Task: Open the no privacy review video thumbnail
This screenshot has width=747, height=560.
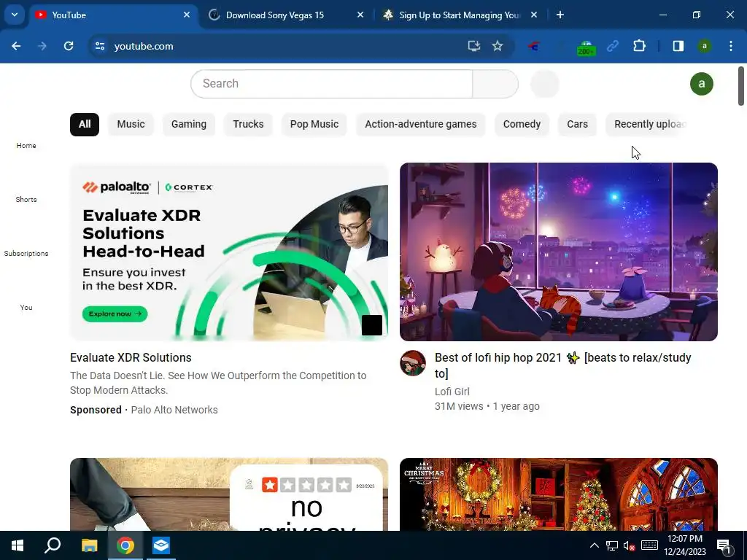Action: [x=228, y=494]
